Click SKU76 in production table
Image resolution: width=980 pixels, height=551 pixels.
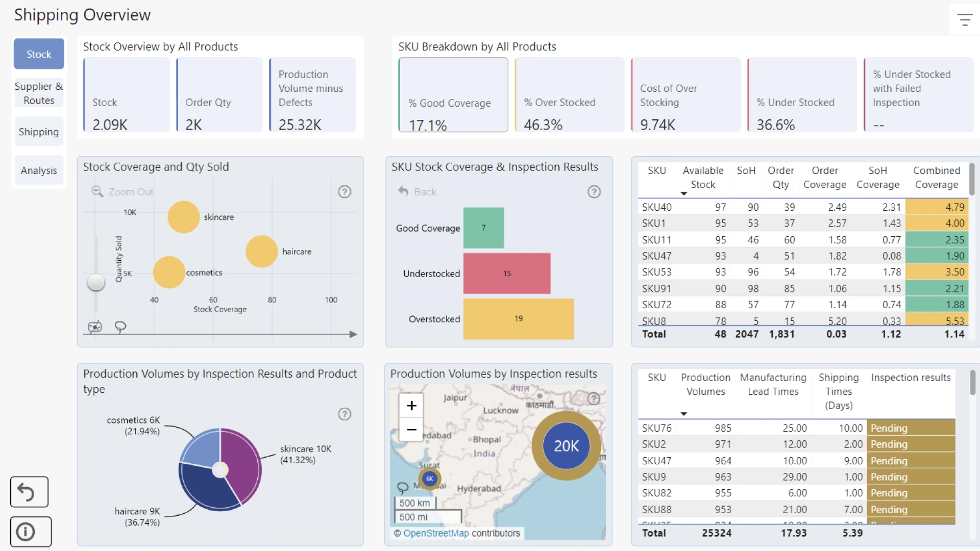[x=656, y=428]
